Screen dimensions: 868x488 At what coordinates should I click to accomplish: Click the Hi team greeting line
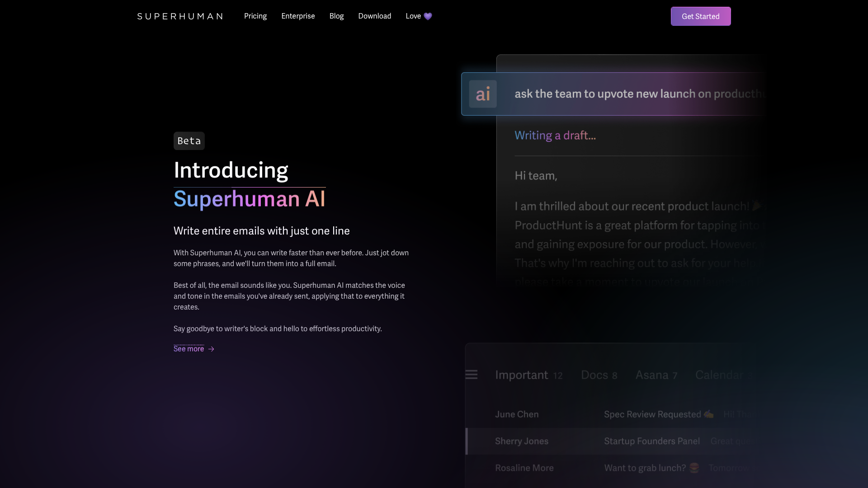536,176
